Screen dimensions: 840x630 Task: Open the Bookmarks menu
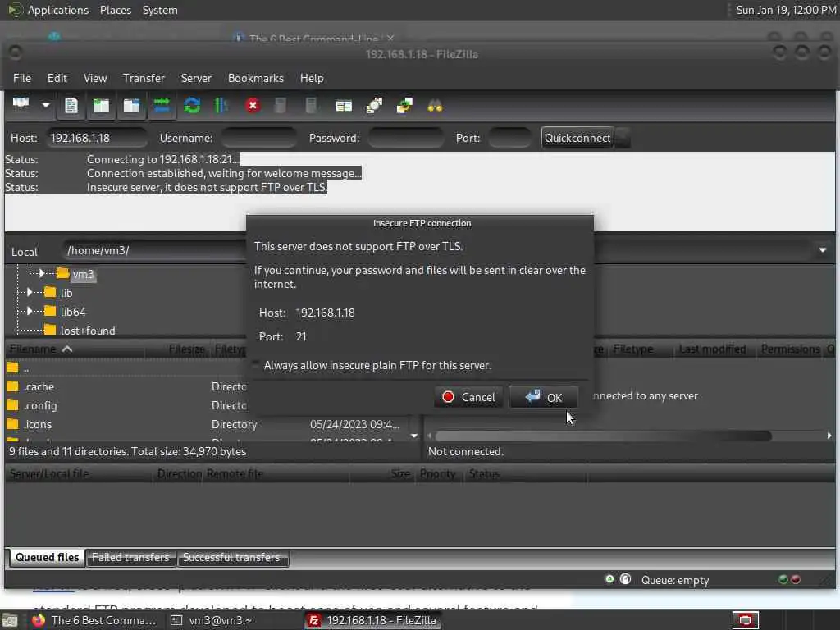tap(256, 78)
